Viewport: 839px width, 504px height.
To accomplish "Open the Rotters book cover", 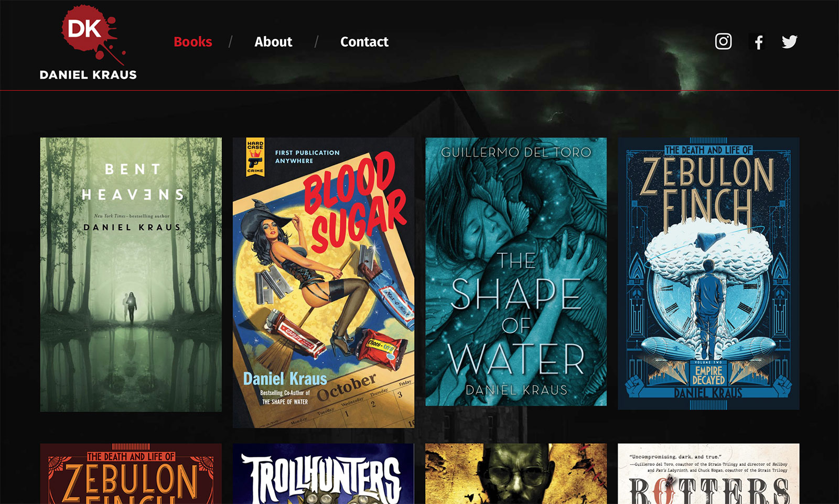I will [708, 474].
